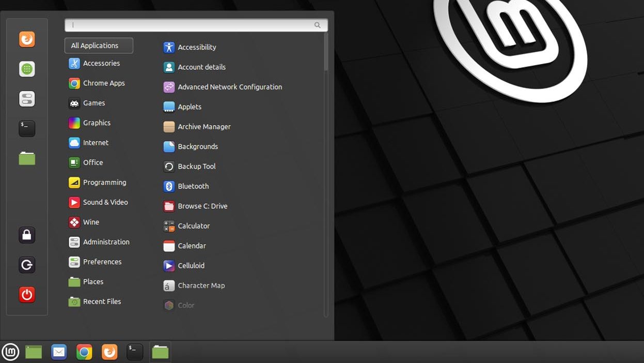Log out using the sidebar icon
This screenshot has width=644, height=363.
click(26, 265)
